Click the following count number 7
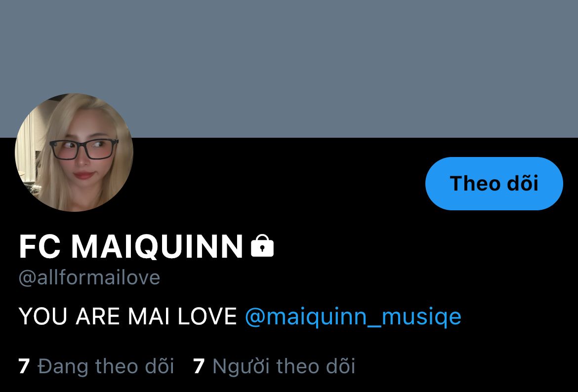578x392 pixels. click(24, 366)
